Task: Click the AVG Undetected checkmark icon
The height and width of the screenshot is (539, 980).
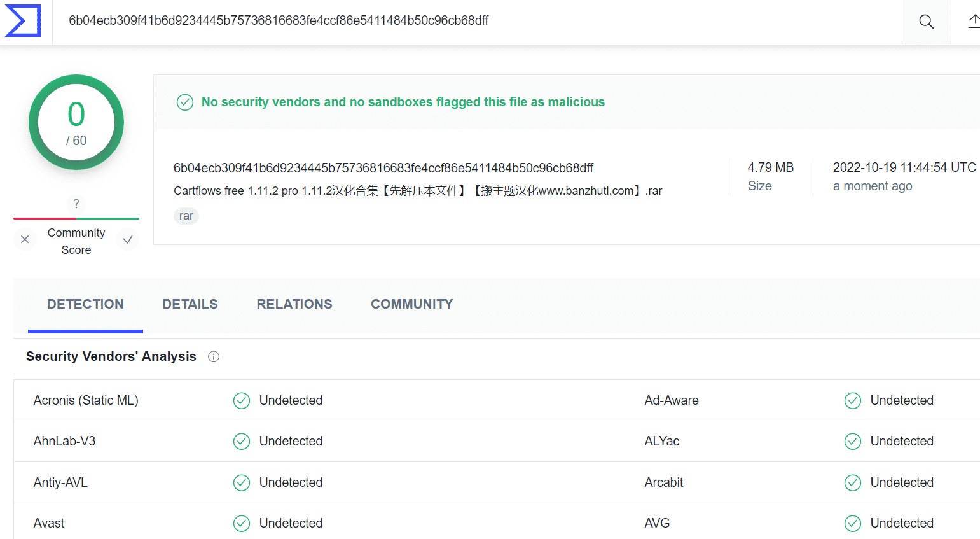Action: 853,524
